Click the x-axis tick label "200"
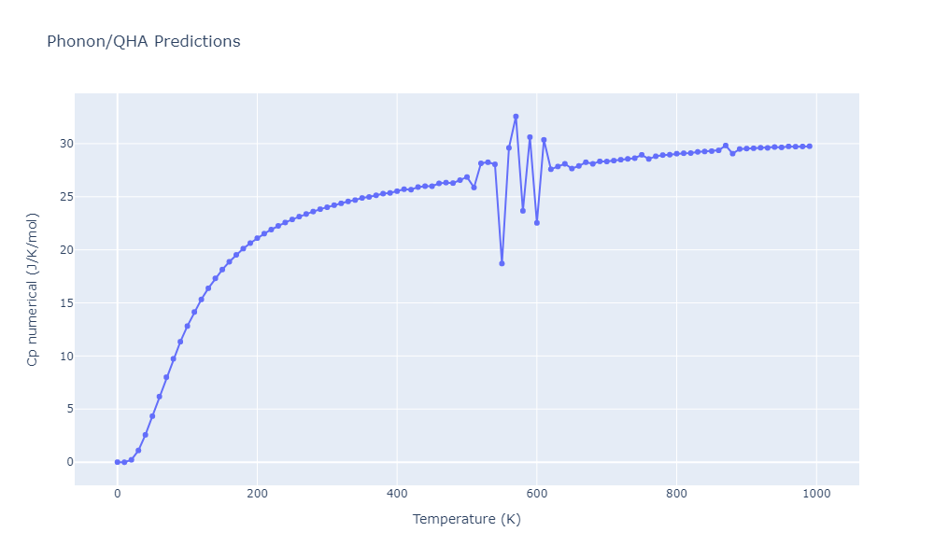This screenshot has width=934, height=560. (257, 493)
